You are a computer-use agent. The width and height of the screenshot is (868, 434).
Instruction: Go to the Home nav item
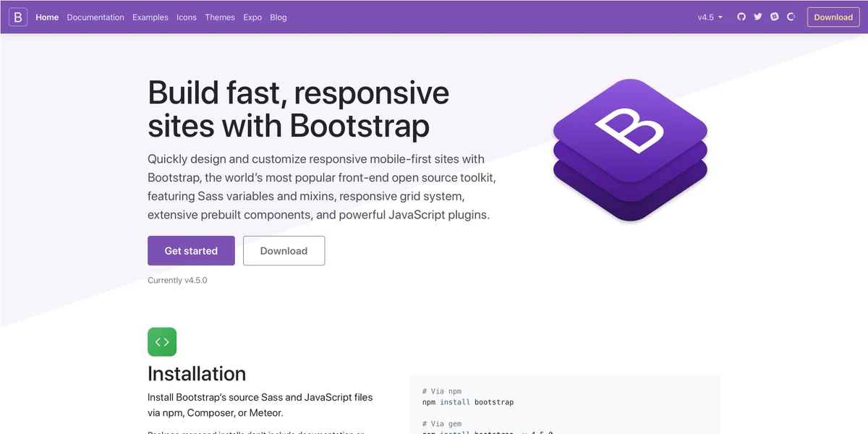(47, 17)
